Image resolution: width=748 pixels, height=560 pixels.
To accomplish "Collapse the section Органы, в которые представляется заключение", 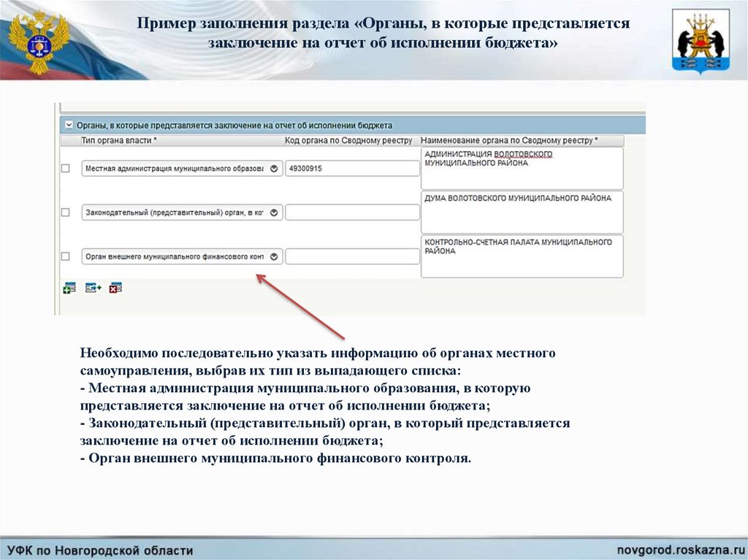I will pyautogui.click(x=69, y=125).
